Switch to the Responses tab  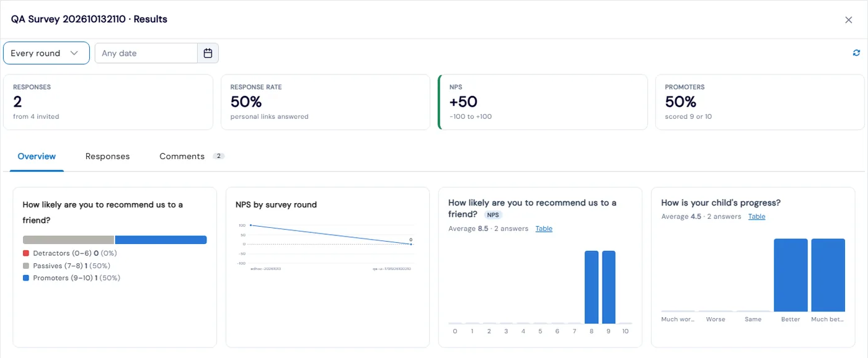(108, 156)
